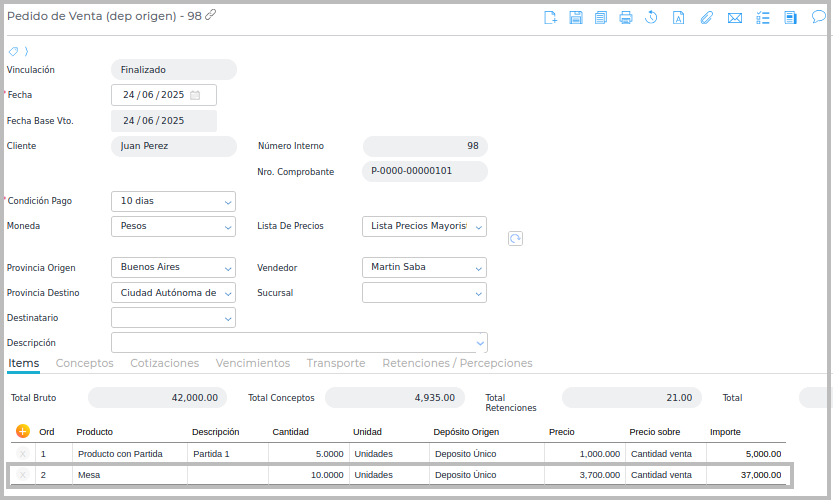Remove the Mesa row with its X button
This screenshot has height=500, width=833.
[x=23, y=475]
